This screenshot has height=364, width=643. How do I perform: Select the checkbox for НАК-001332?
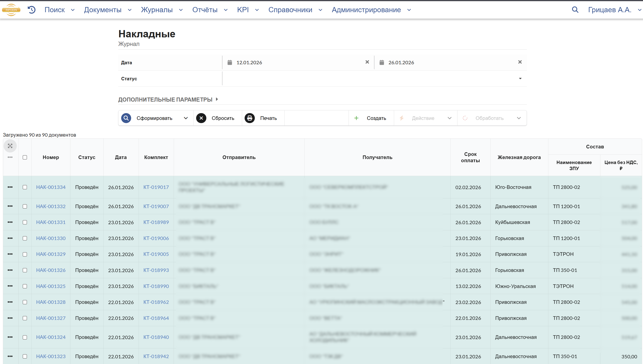[x=25, y=206]
